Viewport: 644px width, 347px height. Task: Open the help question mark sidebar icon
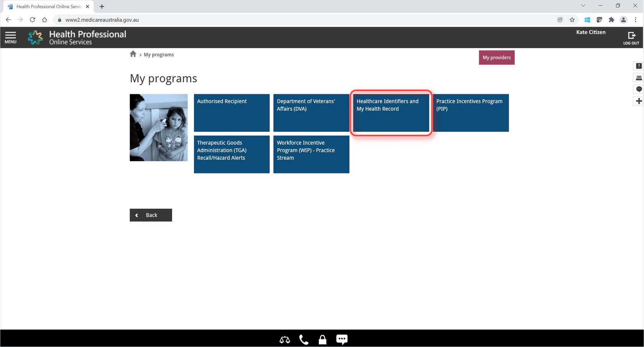(639, 66)
